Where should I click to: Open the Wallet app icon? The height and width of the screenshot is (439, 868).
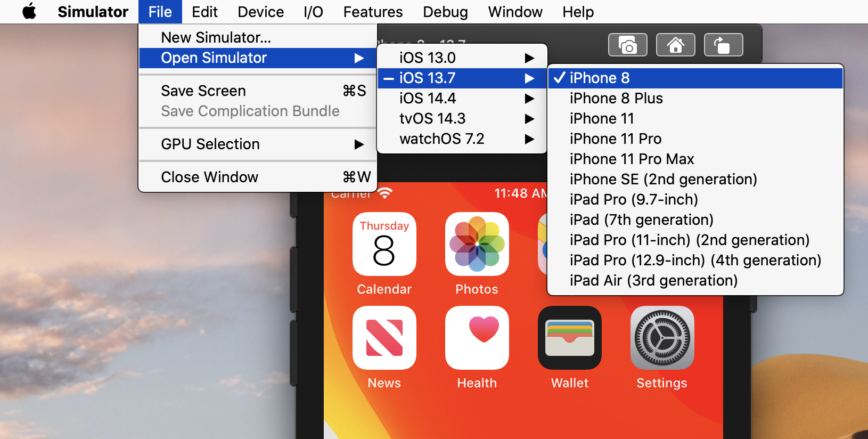pyautogui.click(x=570, y=338)
